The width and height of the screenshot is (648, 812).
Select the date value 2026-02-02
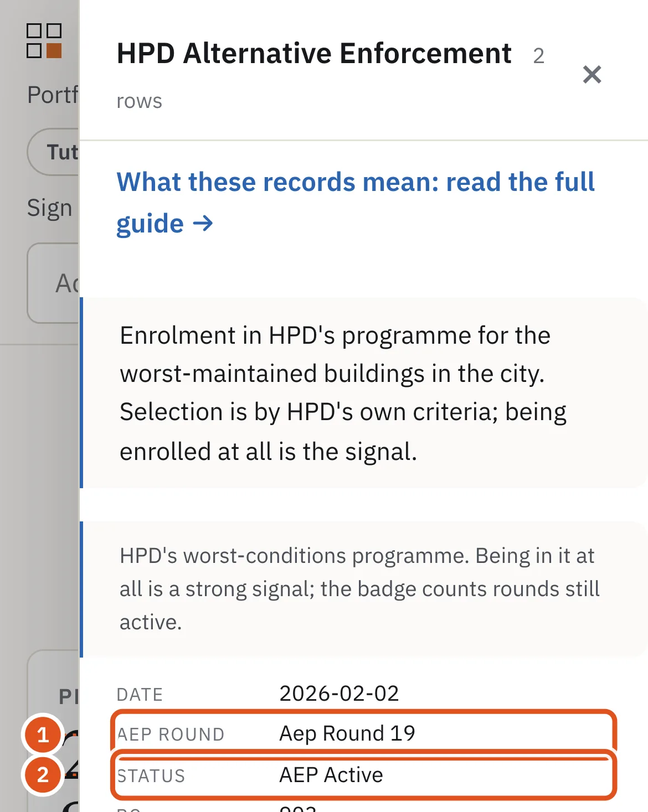[x=339, y=694]
